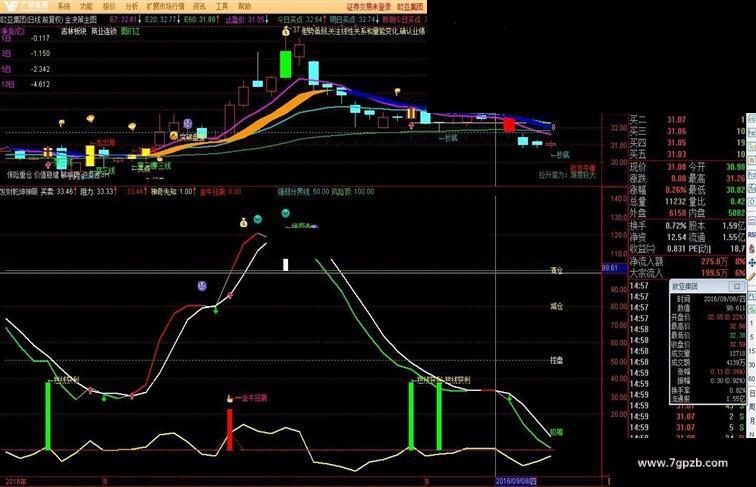Switch to the 月 period in the right sidebar
Image resolution: width=756 pixels, height=487 pixels.
pos(752,421)
